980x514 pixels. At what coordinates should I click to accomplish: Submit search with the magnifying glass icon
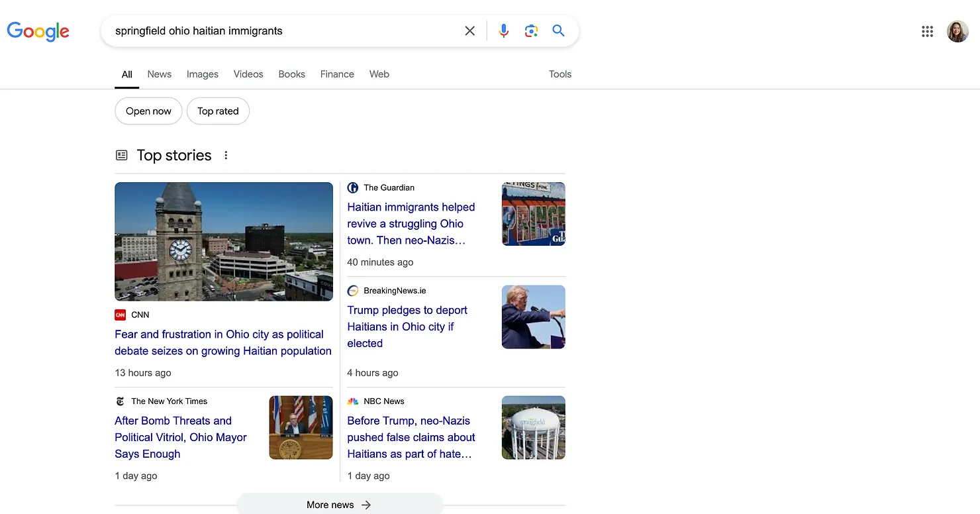coord(558,30)
